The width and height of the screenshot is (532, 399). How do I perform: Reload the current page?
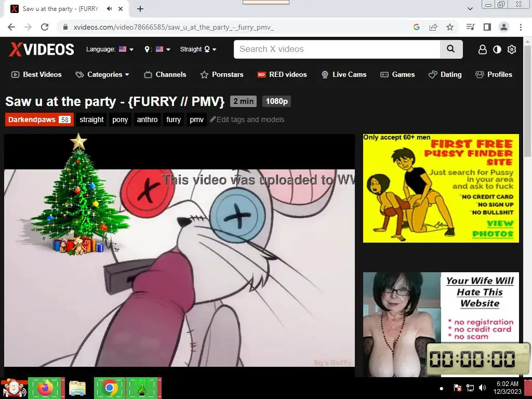pyautogui.click(x=45, y=27)
